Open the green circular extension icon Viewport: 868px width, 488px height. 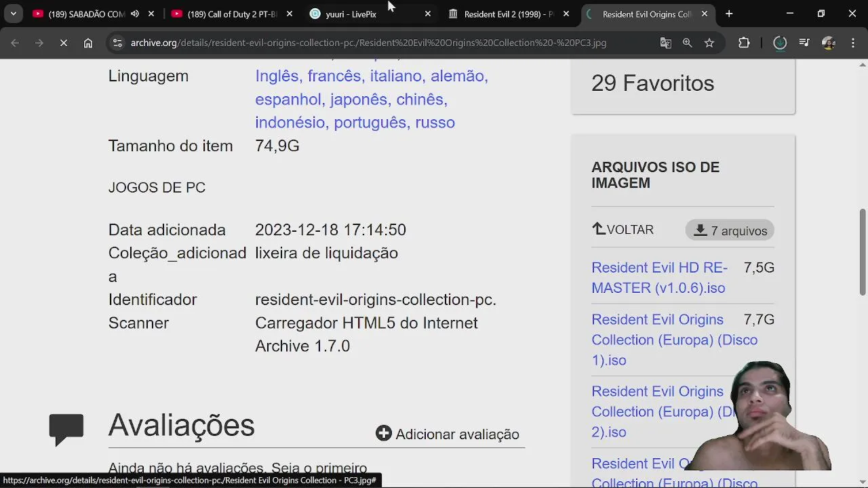pos(780,43)
